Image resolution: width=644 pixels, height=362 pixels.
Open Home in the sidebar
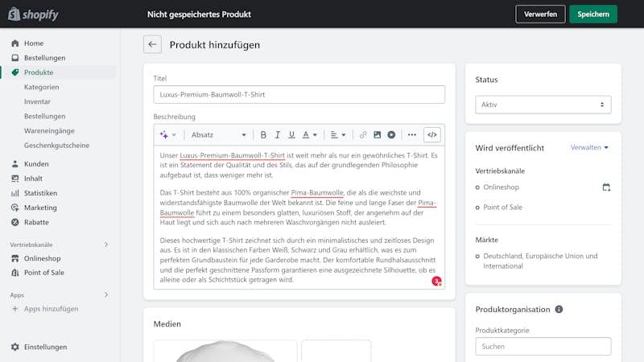pyautogui.click(x=34, y=43)
